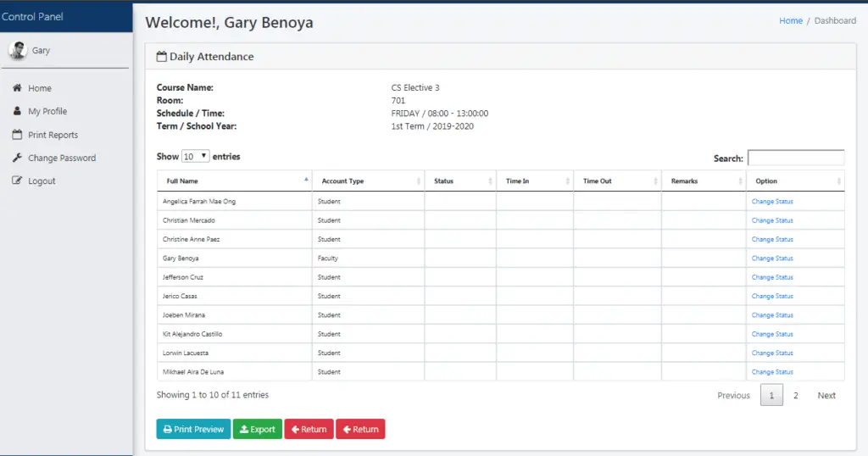Change Status for Gary Benoya row
This screenshot has width=868, height=456.
coord(772,259)
